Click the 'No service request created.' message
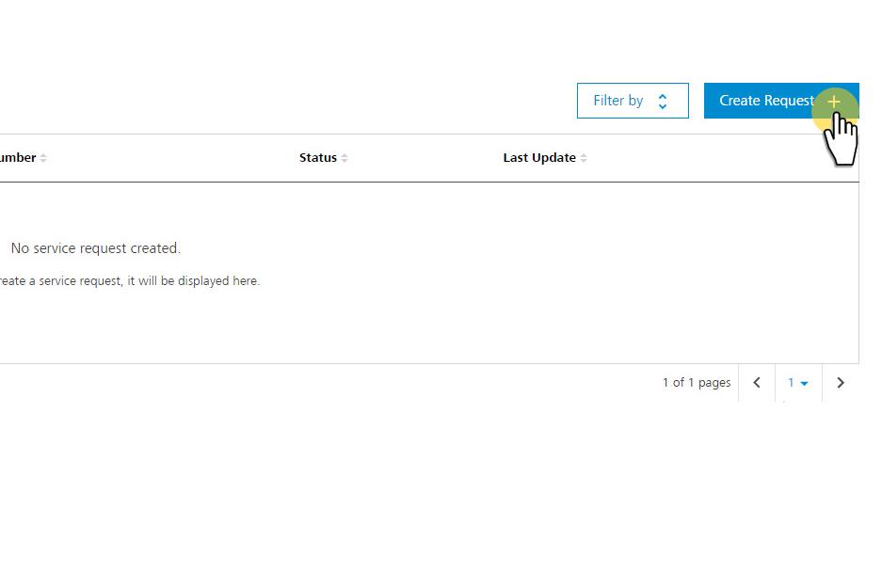Viewport: 882px width, 588px height. pyautogui.click(x=96, y=248)
